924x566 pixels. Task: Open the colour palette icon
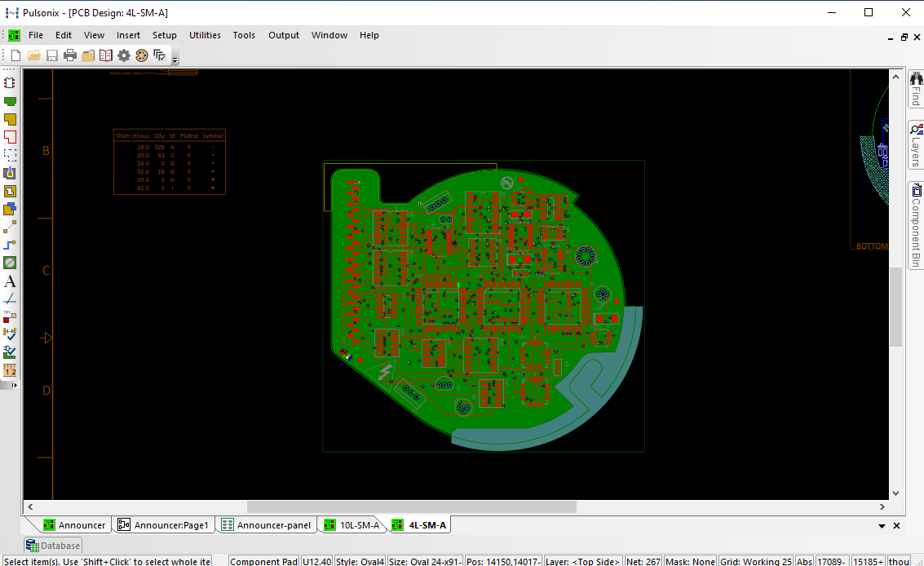click(141, 55)
